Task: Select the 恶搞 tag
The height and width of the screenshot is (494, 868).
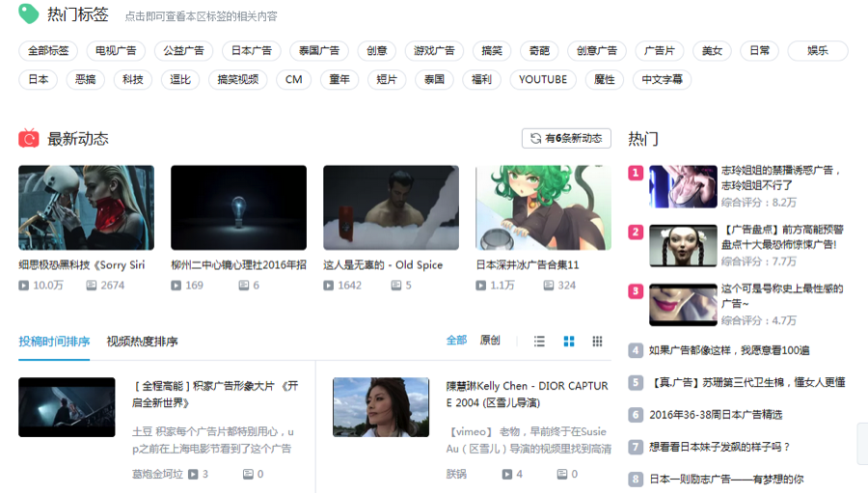Action: click(85, 79)
